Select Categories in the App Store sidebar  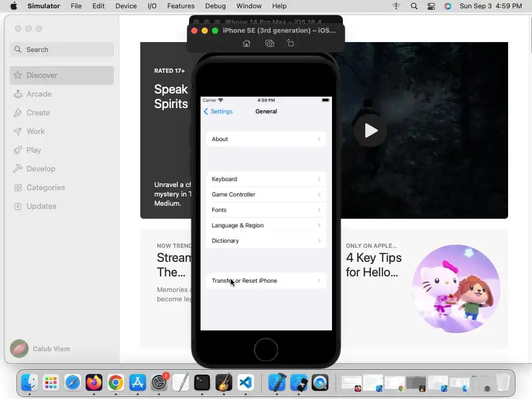(x=62, y=187)
